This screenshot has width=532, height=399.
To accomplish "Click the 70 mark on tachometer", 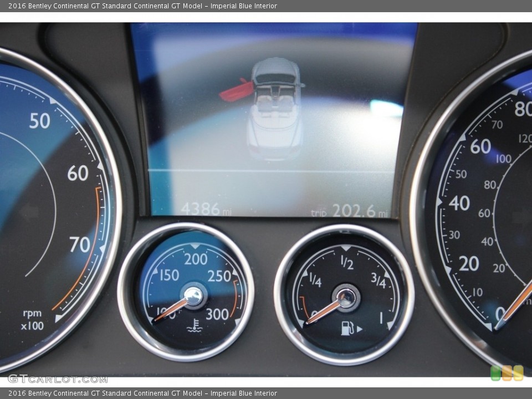I will coord(80,244).
